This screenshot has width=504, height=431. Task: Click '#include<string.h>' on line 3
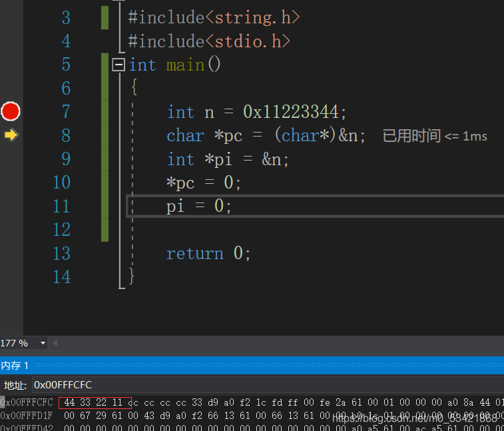[214, 17]
